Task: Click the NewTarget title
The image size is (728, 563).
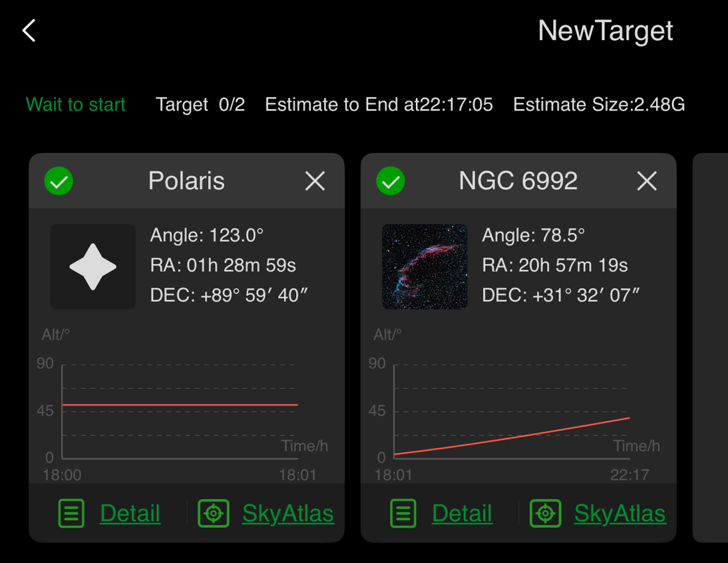Action: point(606,31)
